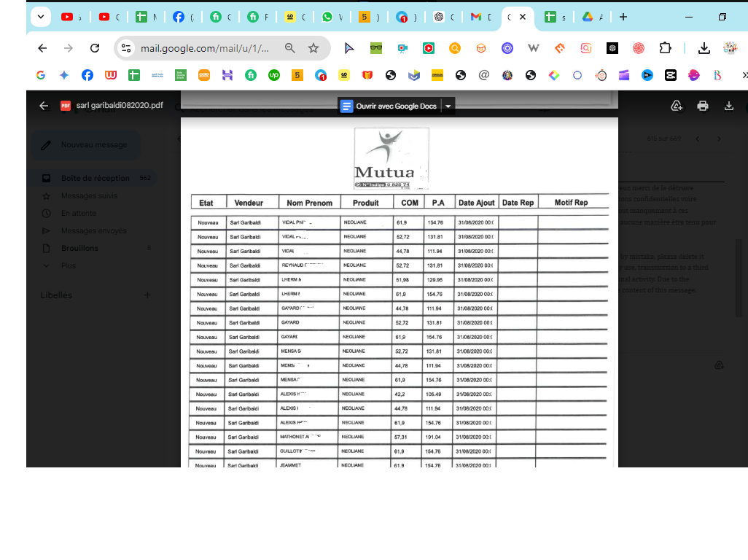Screen dimensions: 748x560
Task: Print the sarl garibaldi PDF
Action: pyautogui.click(x=702, y=106)
